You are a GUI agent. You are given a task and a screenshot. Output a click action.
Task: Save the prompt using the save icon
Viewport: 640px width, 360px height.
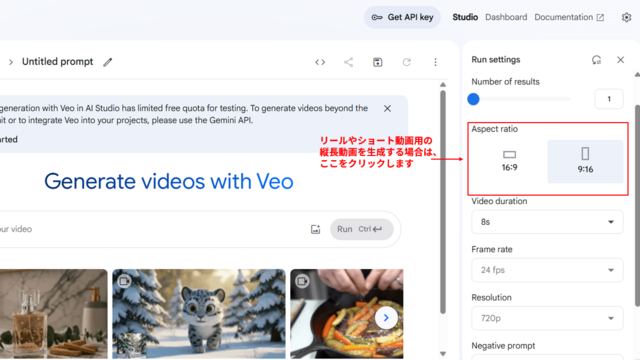point(378,62)
